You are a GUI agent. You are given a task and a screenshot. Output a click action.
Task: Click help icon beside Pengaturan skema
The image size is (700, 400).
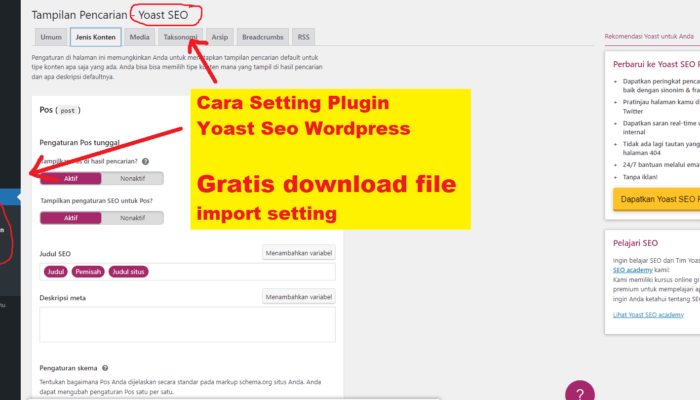pyautogui.click(x=105, y=368)
